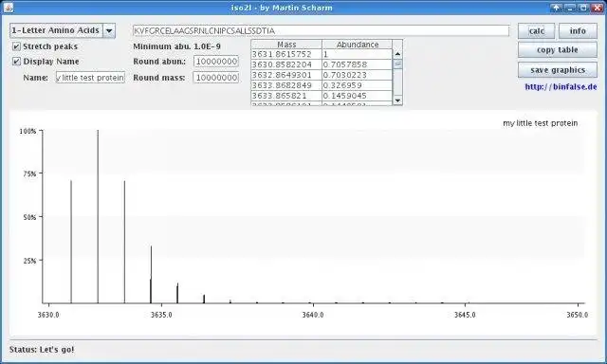The height and width of the screenshot is (364, 607).
Task: Select mass cell 3633.865821
Action: pyautogui.click(x=286, y=96)
